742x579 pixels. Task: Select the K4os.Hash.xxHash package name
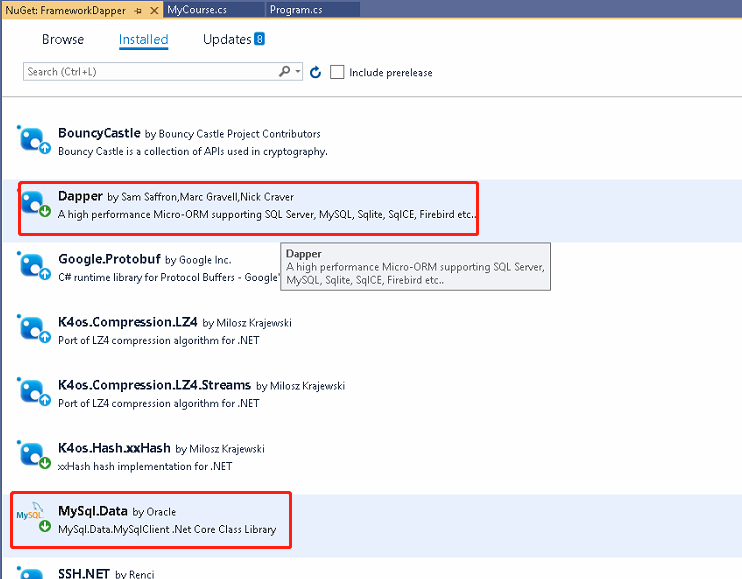[114, 448]
